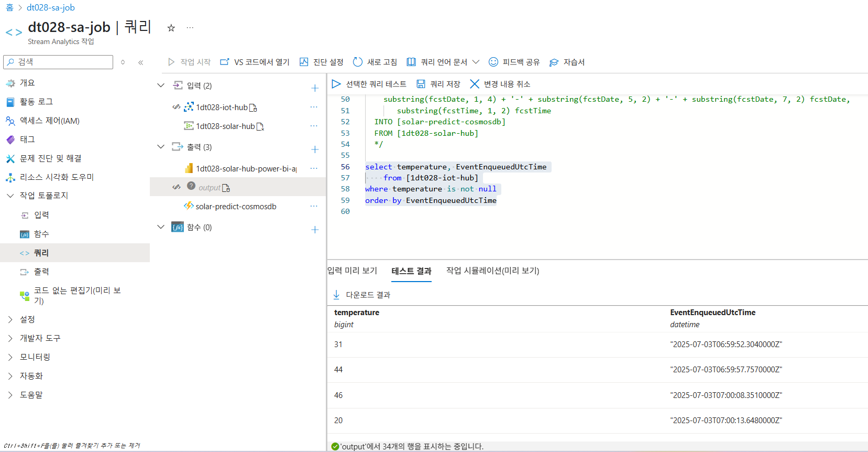Open the 자습서 tutorial
Viewport: 868px width, 452px height.
(567, 62)
